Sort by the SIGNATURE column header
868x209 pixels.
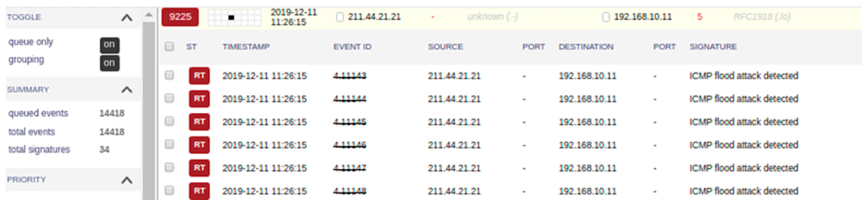click(713, 47)
